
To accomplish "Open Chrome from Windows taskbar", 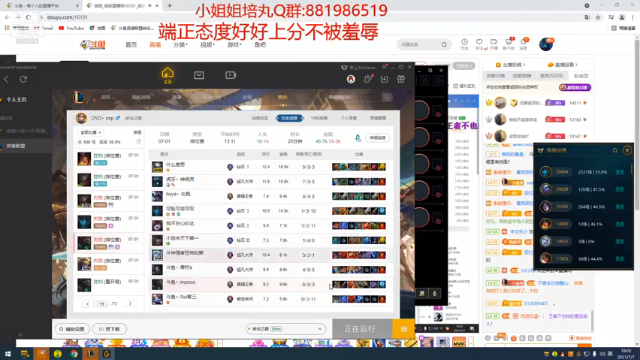I will (x=74, y=354).
